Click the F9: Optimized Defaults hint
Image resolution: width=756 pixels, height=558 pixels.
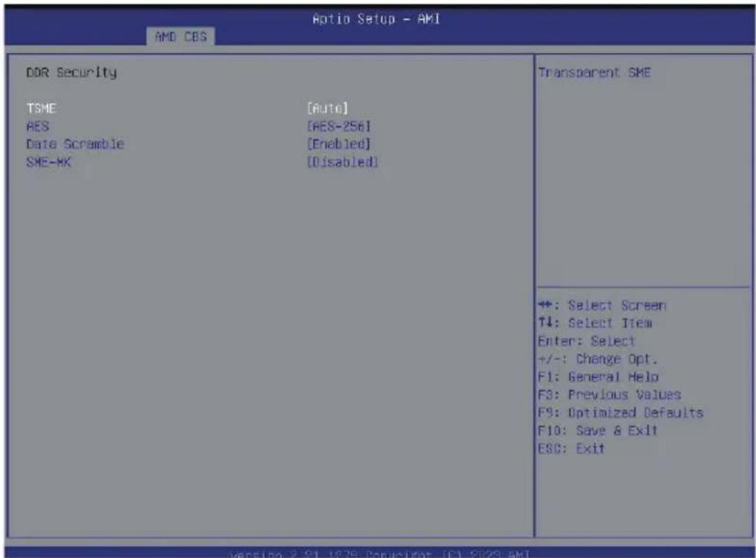point(621,412)
